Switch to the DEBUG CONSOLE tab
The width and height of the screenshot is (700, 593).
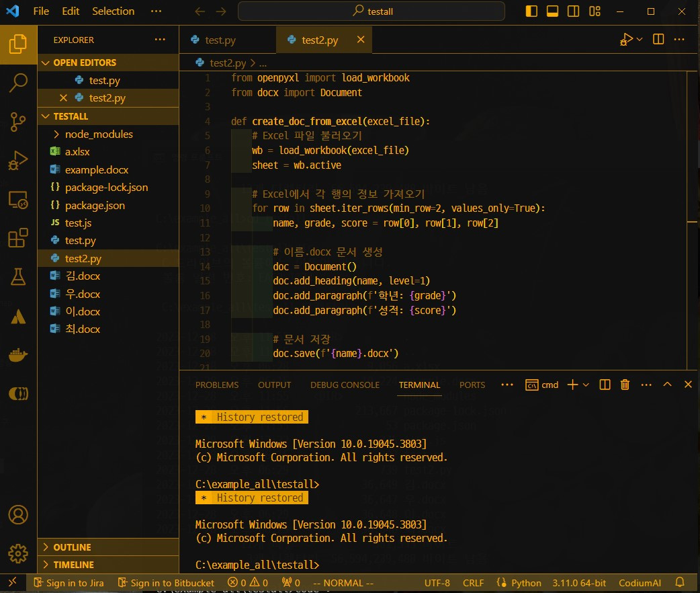click(345, 385)
